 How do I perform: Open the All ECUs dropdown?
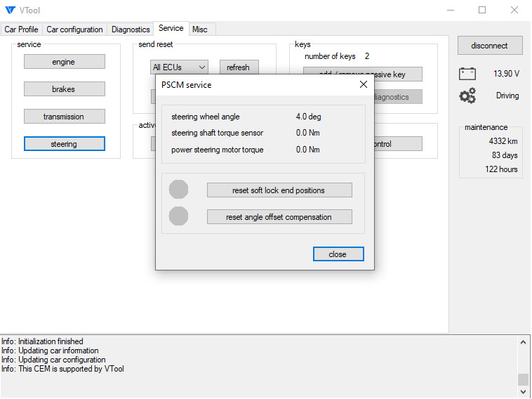tap(179, 67)
